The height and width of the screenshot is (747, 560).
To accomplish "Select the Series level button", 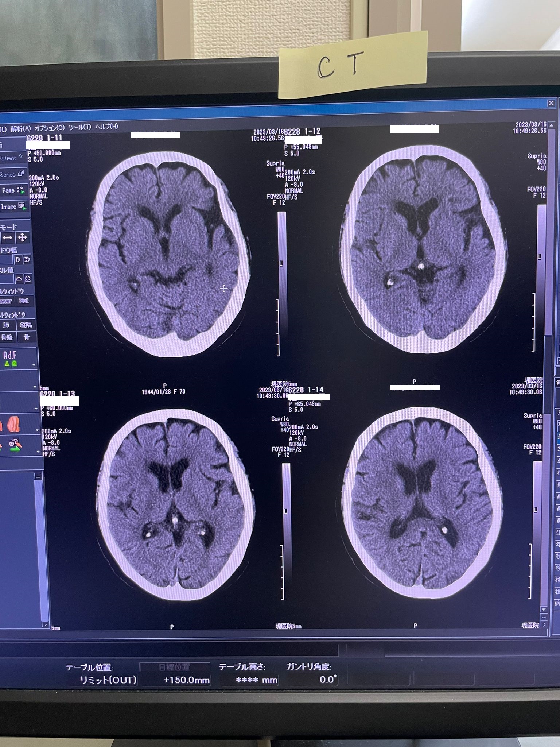I will [13, 174].
